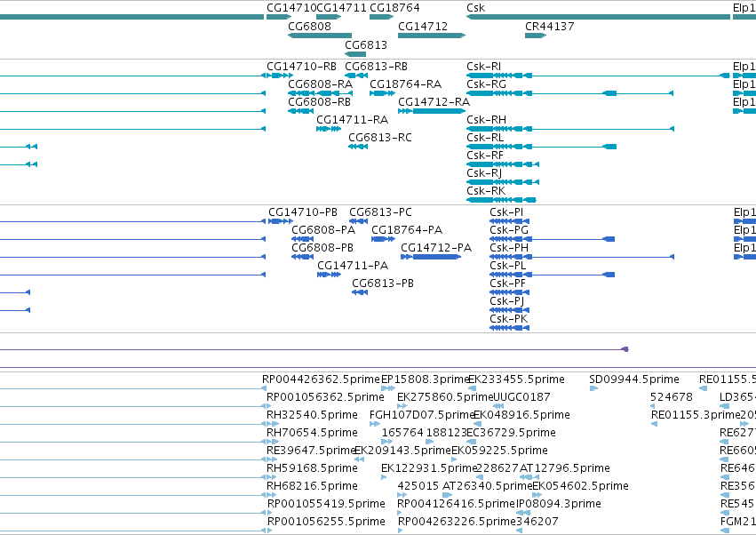Click the CG6813 gene label
Image resolution: width=756 pixels, height=535 pixels.
[x=366, y=44]
